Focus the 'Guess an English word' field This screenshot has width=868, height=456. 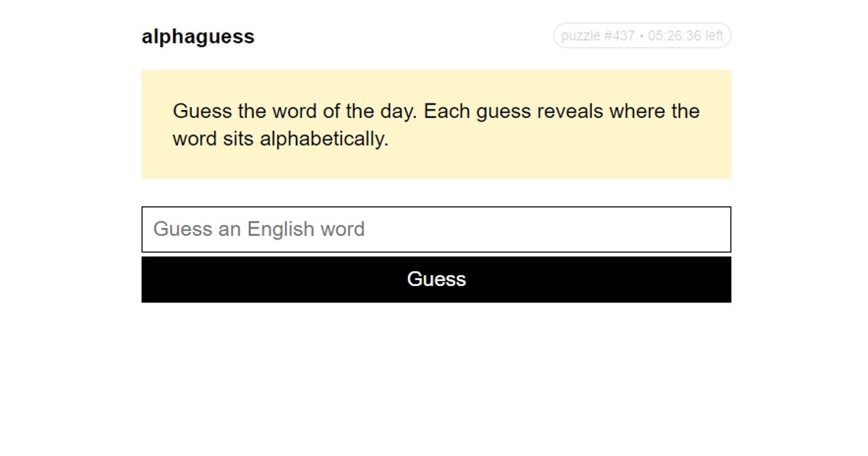click(436, 229)
